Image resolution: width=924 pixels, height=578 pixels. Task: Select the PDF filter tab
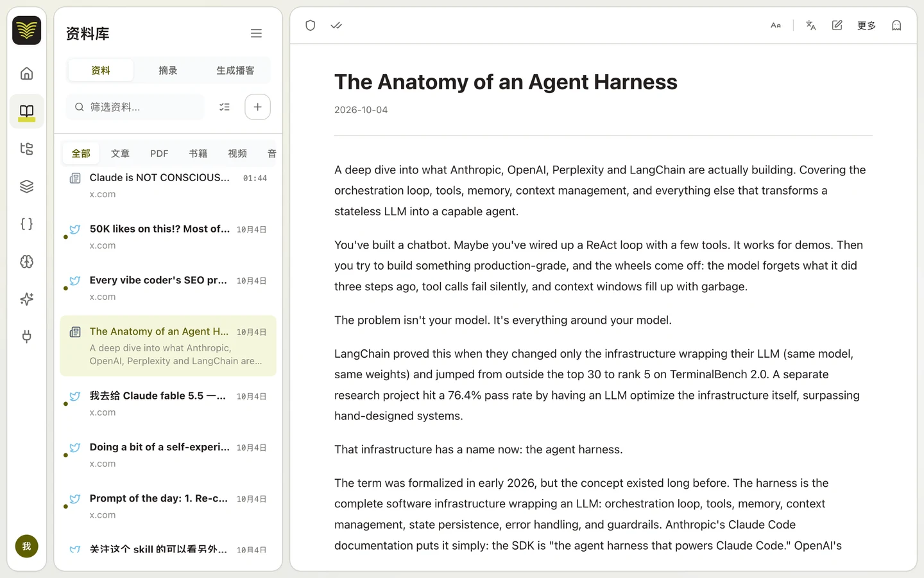(x=159, y=153)
